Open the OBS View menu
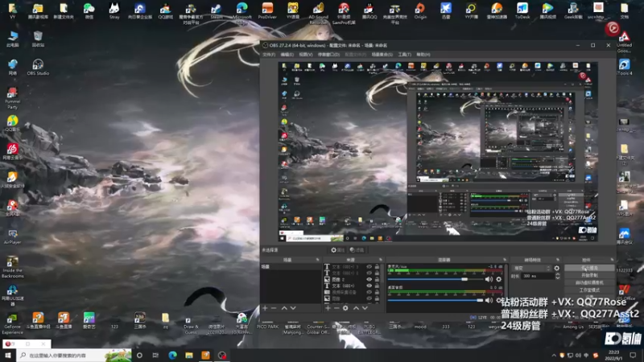644x362 pixels. (x=306, y=55)
